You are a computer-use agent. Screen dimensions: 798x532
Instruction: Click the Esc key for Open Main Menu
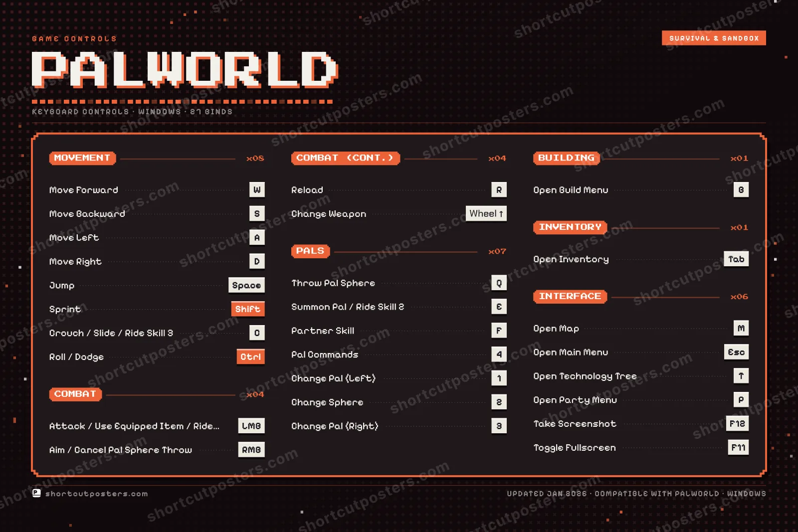pos(736,352)
